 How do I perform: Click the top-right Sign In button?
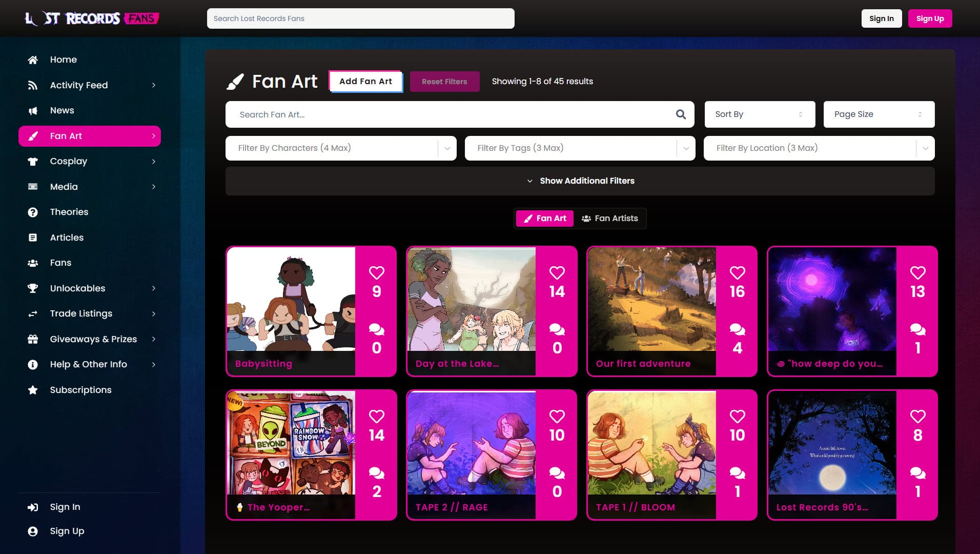(x=881, y=18)
